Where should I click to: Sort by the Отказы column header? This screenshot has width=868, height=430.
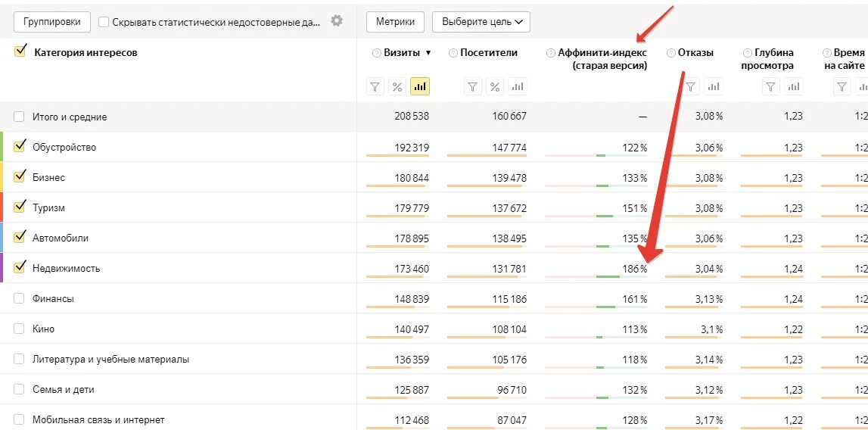point(695,53)
